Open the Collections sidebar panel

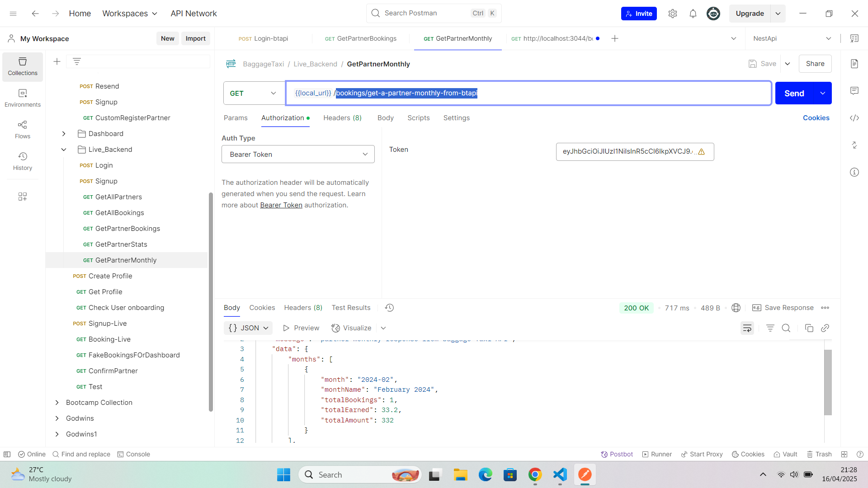(23, 66)
